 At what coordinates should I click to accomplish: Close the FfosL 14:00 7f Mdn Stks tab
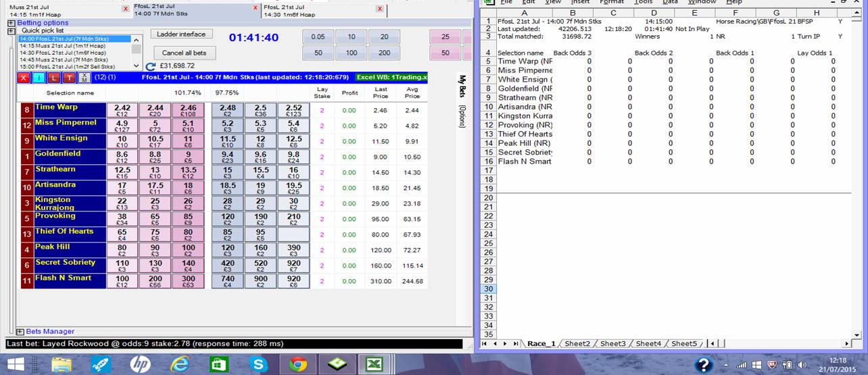[255, 8]
